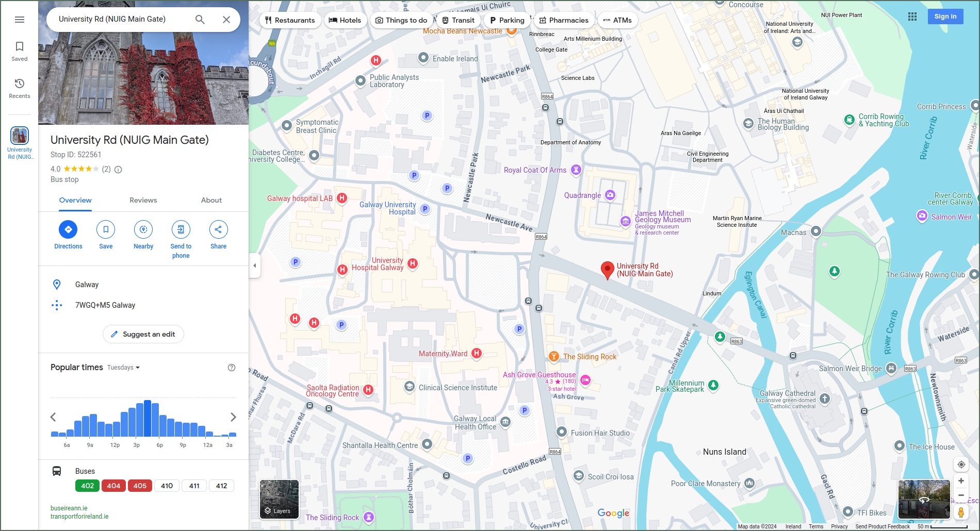The image size is (980, 531).
Task: Filter map by Hotels
Action: [x=345, y=20]
